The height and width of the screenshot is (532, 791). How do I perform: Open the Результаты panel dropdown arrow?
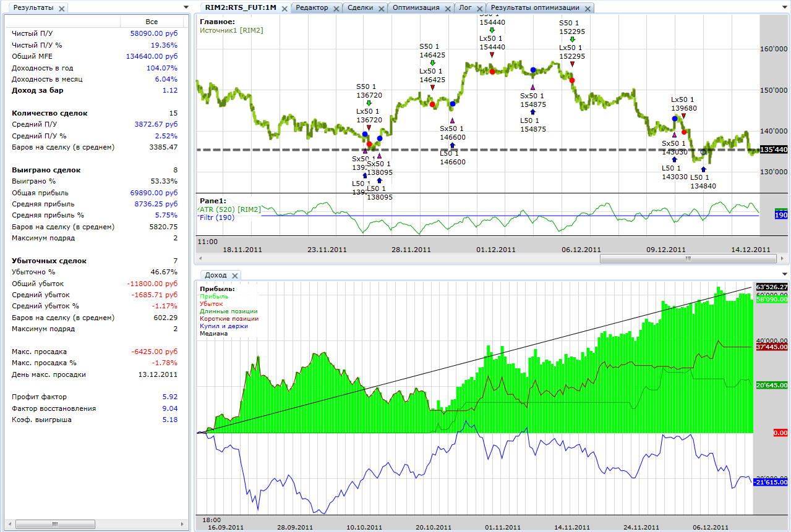click(186, 7)
